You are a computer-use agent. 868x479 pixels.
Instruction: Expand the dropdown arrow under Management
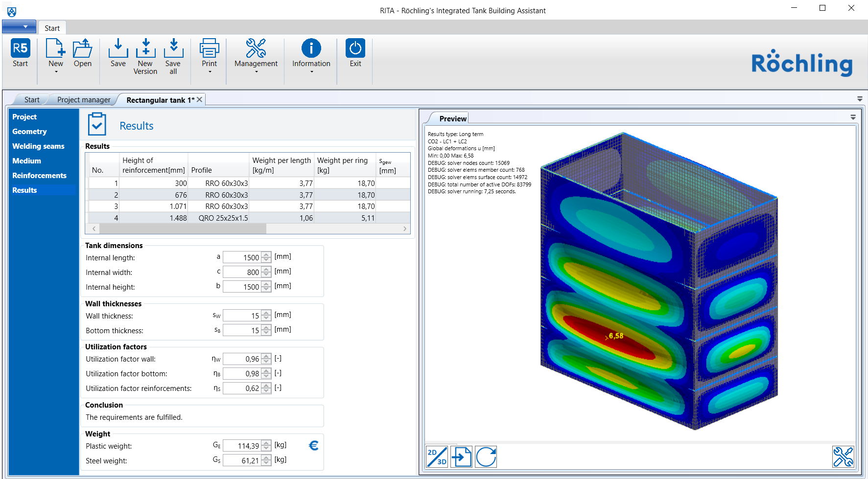pyautogui.click(x=256, y=72)
